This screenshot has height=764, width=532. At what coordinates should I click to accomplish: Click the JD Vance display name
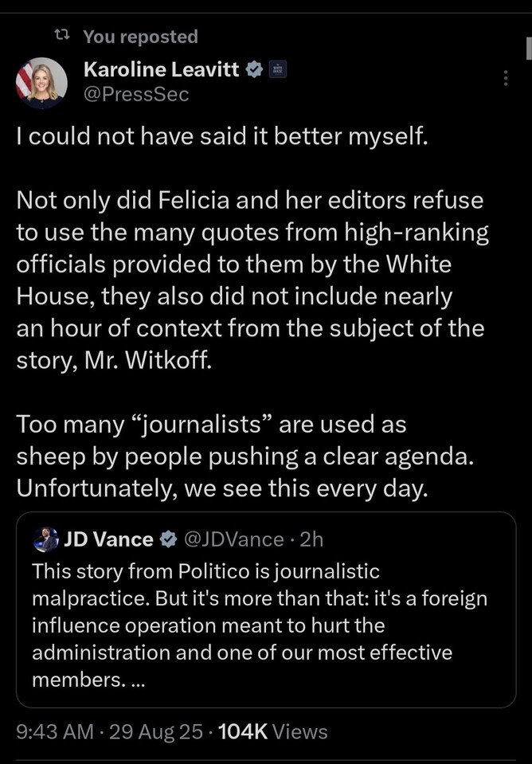pos(108,539)
